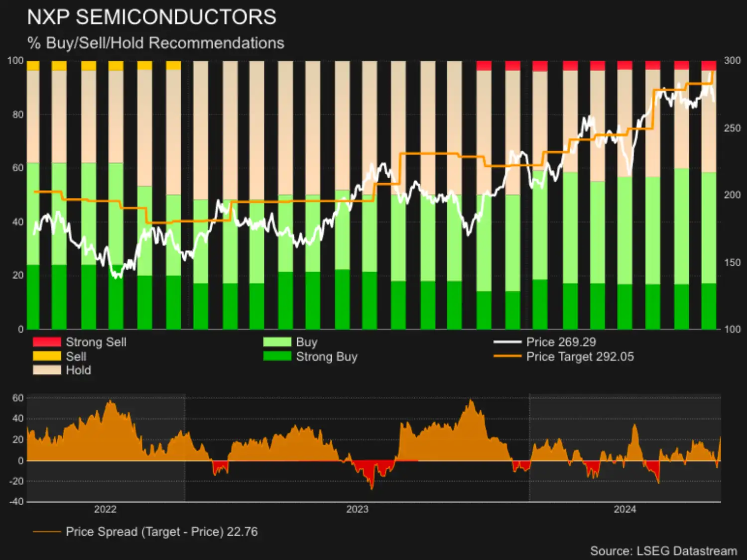Click the "Price 269.29" legend text
Image resolution: width=747 pixels, height=560 pixels.
[561, 342]
